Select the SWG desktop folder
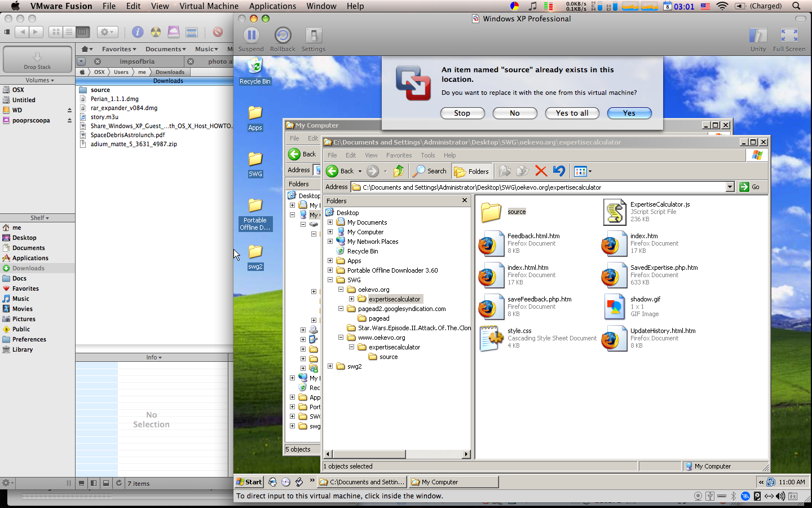Image resolution: width=812 pixels, height=508 pixels. pyautogui.click(x=255, y=164)
